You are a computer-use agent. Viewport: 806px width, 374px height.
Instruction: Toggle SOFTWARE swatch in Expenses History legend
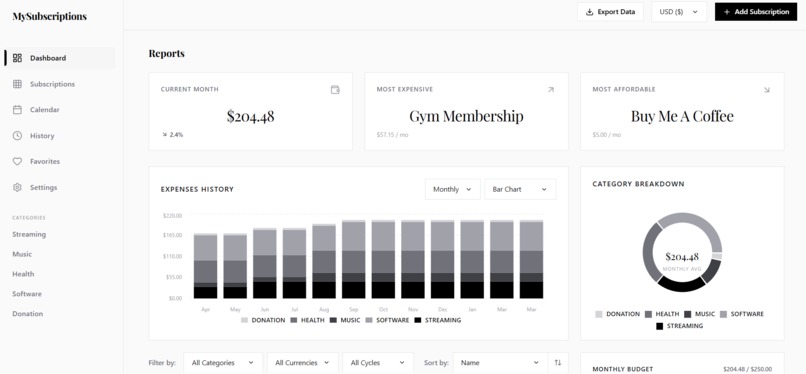coord(369,320)
